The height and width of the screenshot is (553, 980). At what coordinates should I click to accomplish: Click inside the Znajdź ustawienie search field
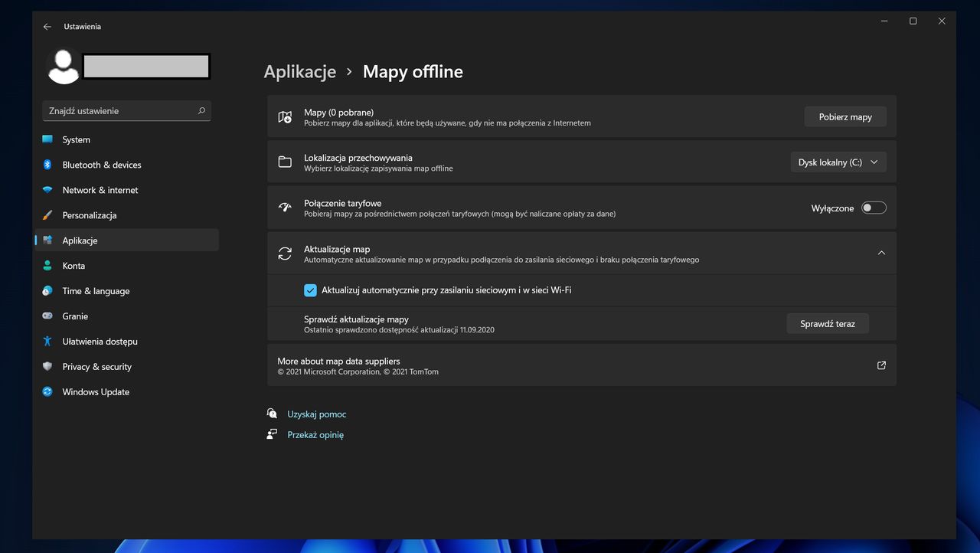coord(115,110)
